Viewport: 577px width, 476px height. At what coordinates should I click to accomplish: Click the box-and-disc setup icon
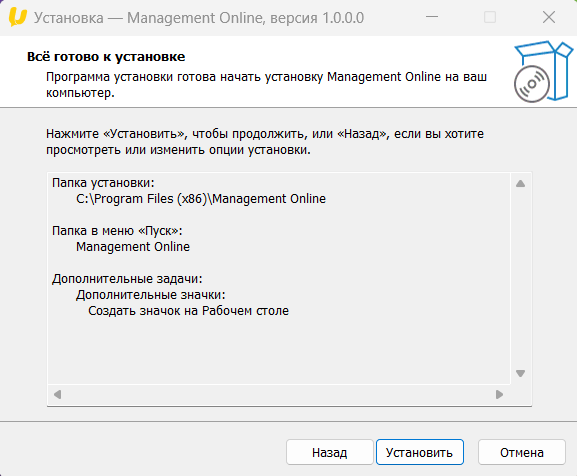(x=543, y=71)
